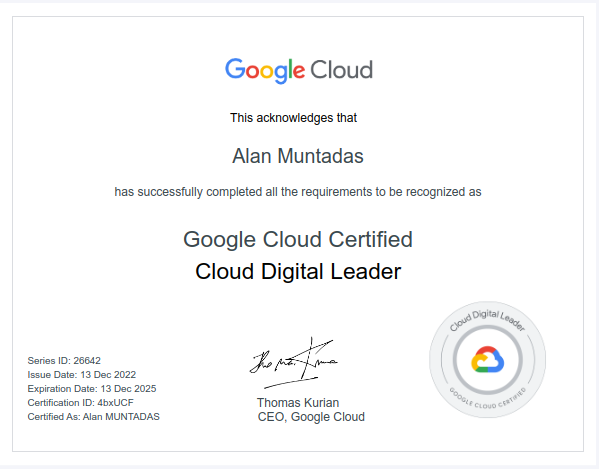This screenshot has width=599, height=469.
Task: Click the Google Cloud logo at top
Action: click(299, 71)
